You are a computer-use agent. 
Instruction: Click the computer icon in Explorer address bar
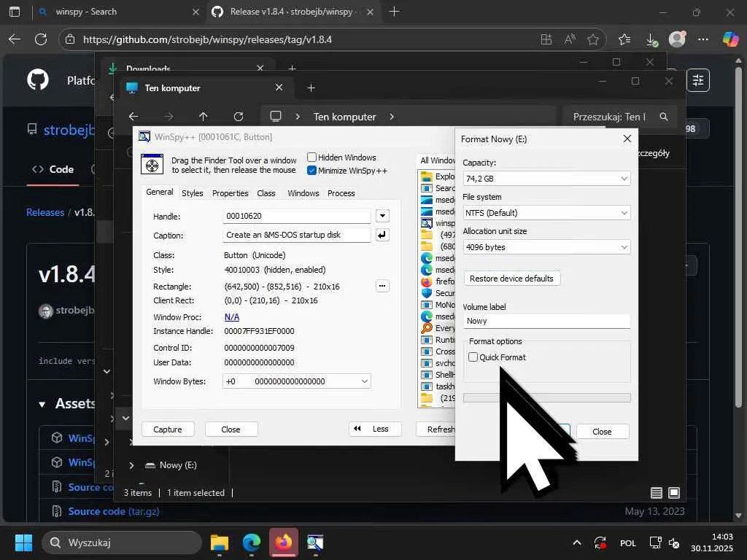[x=275, y=116]
